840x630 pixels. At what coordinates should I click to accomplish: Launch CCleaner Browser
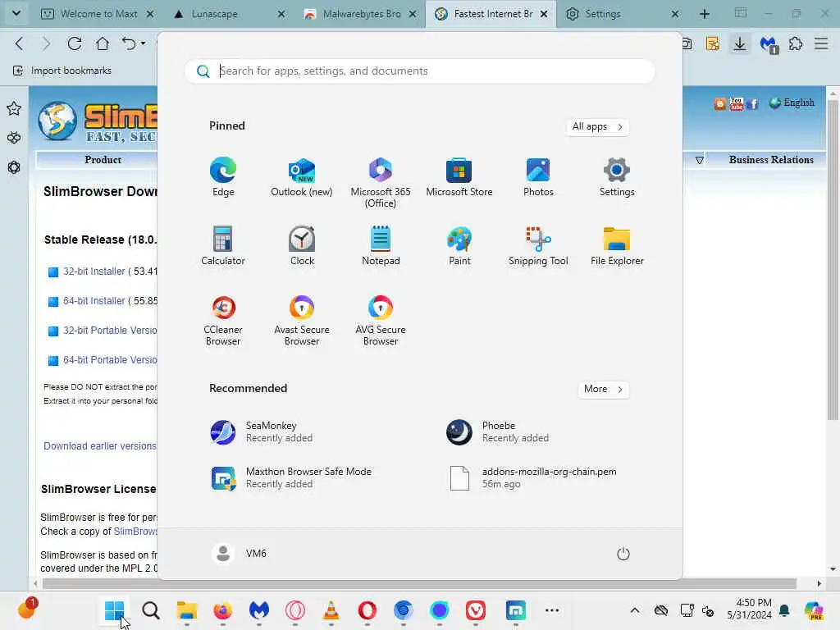click(x=223, y=321)
